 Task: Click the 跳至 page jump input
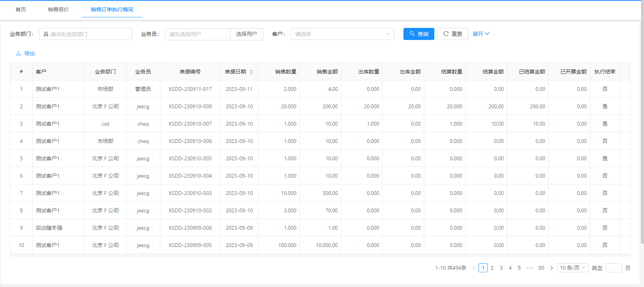click(613, 268)
